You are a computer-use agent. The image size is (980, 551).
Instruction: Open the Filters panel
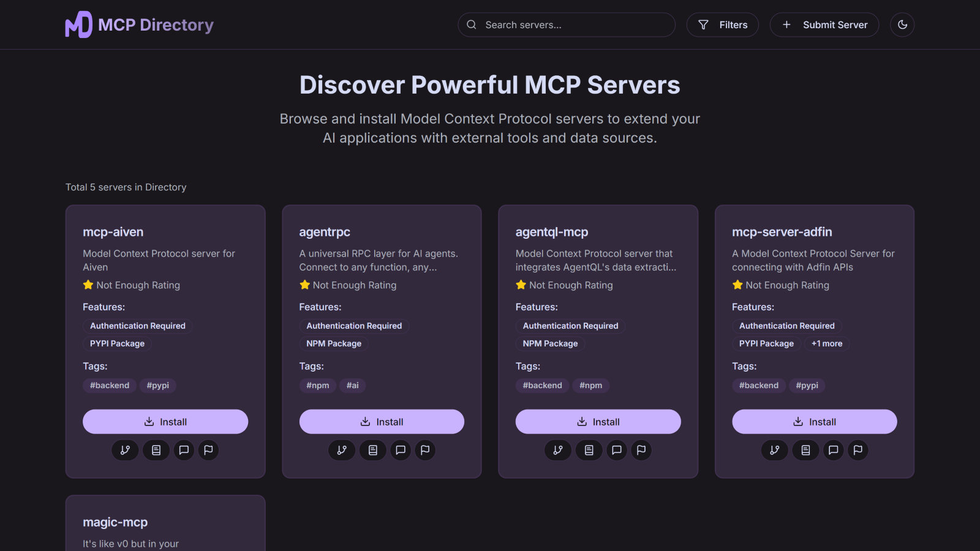click(x=722, y=24)
